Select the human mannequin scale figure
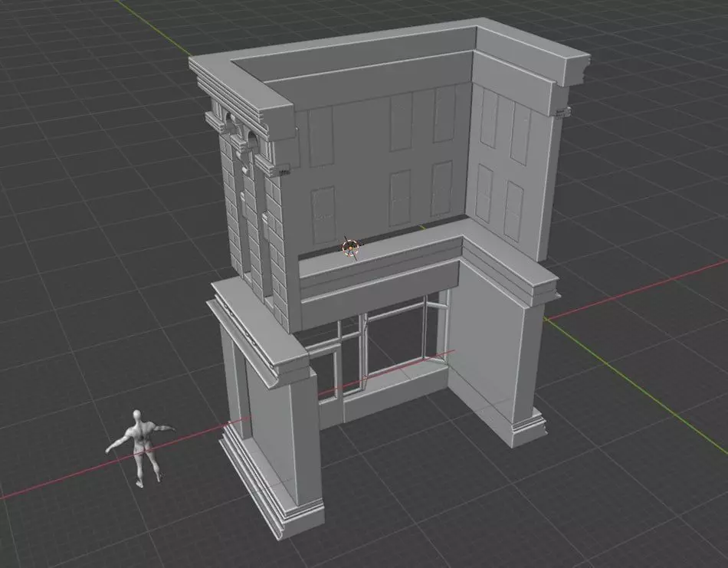 (140, 448)
